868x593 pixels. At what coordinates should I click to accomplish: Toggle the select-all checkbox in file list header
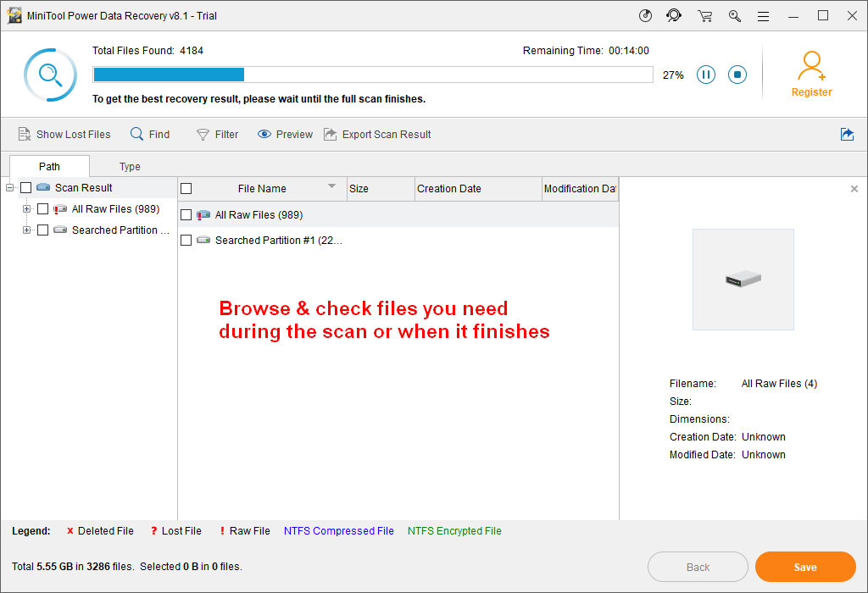point(186,189)
